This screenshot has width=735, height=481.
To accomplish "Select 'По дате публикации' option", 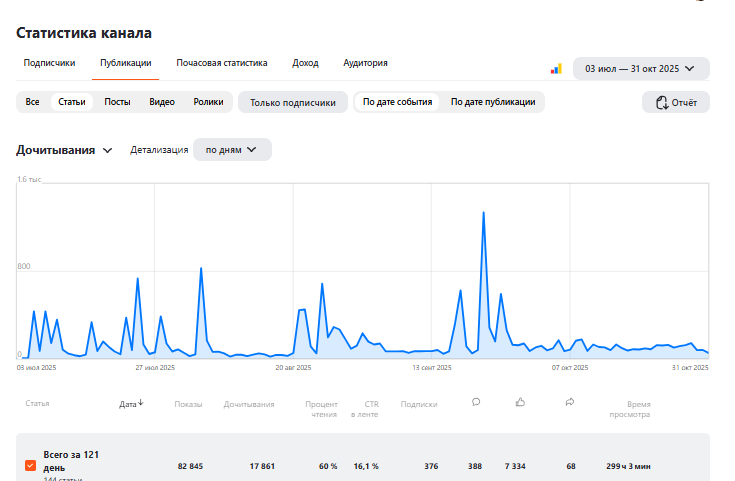I will (493, 102).
